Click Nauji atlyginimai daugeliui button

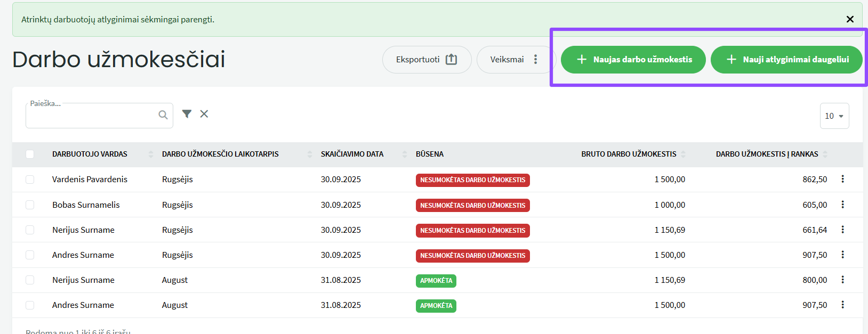[x=786, y=60]
